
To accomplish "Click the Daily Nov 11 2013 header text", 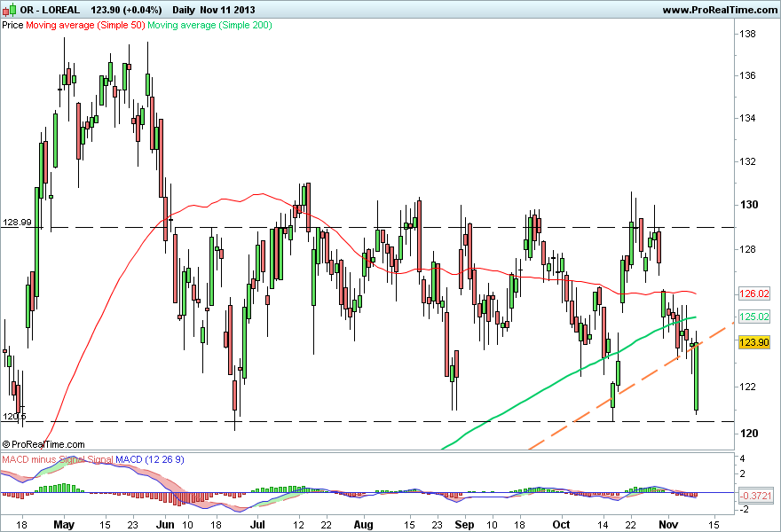I will (214, 10).
